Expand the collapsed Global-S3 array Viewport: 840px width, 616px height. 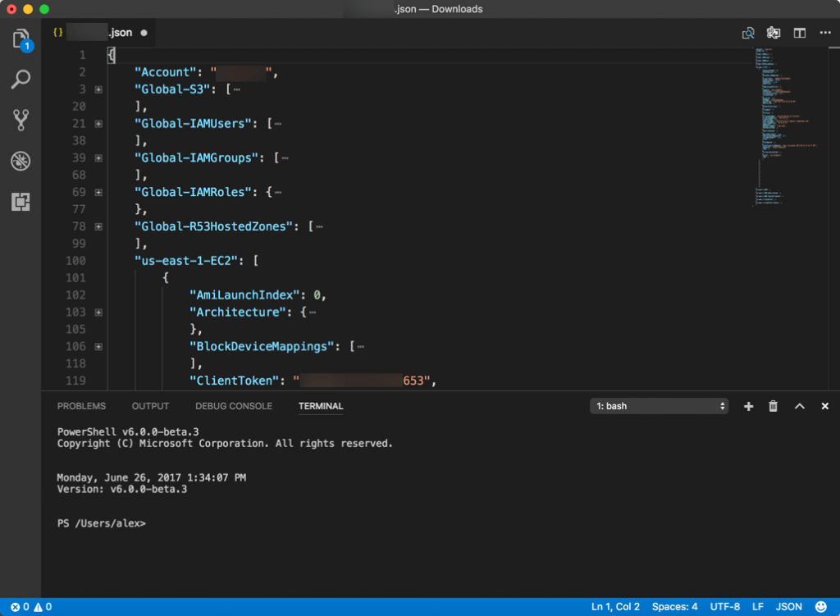click(98, 89)
